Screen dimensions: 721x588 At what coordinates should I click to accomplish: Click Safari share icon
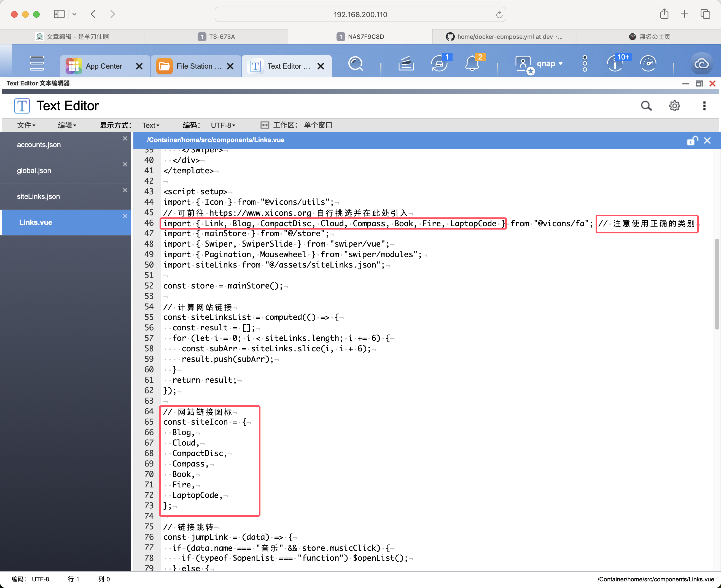pos(664,14)
